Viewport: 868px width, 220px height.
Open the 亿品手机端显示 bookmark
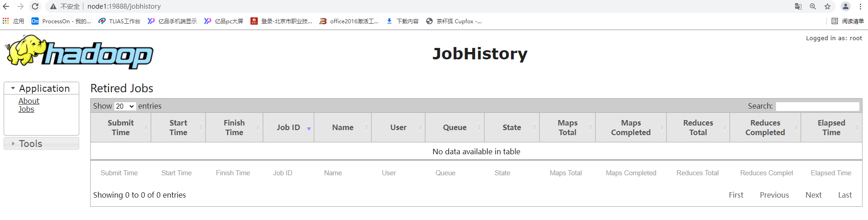172,21
